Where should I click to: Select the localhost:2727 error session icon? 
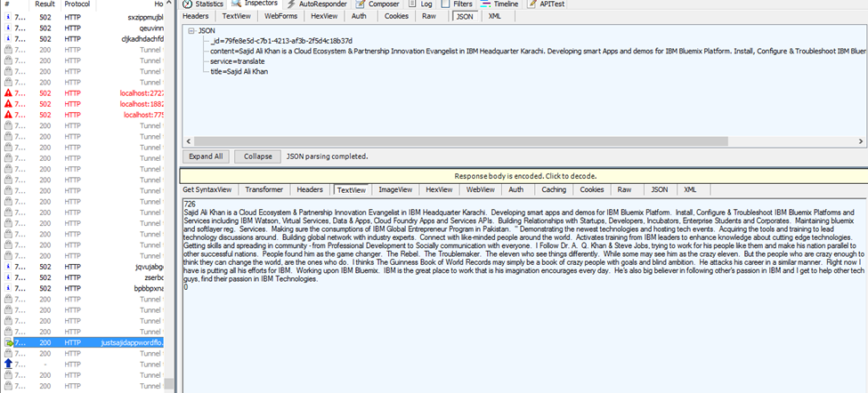click(8, 92)
